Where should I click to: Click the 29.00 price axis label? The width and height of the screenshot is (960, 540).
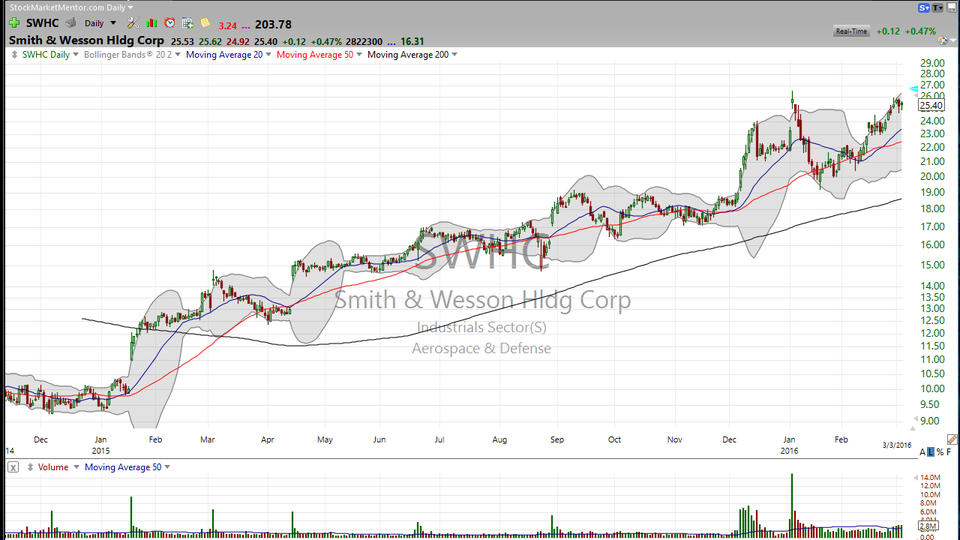coord(932,63)
